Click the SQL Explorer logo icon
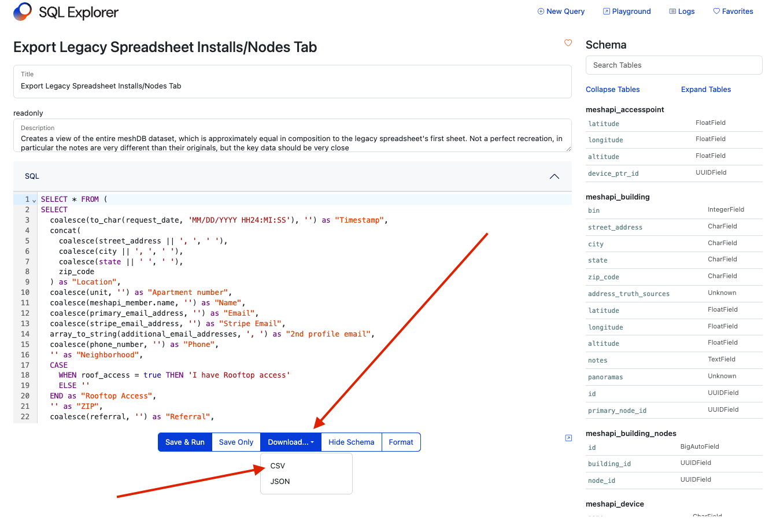 23,12
